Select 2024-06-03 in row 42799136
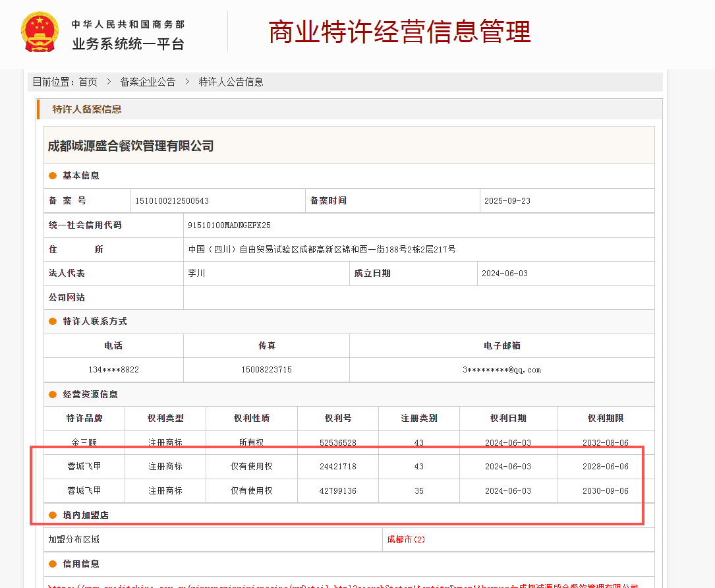 click(x=508, y=491)
